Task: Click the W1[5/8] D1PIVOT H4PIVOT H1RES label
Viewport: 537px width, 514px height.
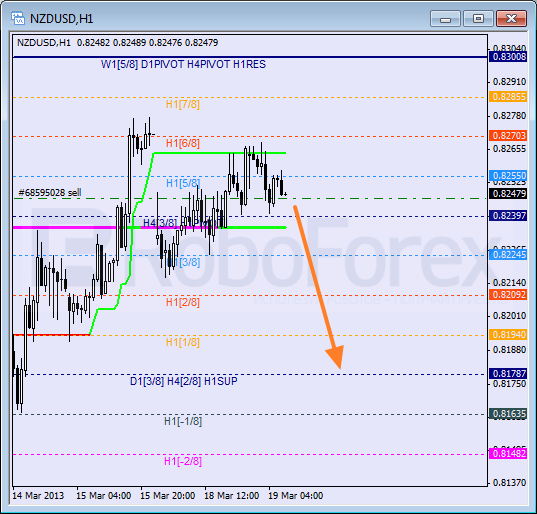Action: click(x=183, y=64)
